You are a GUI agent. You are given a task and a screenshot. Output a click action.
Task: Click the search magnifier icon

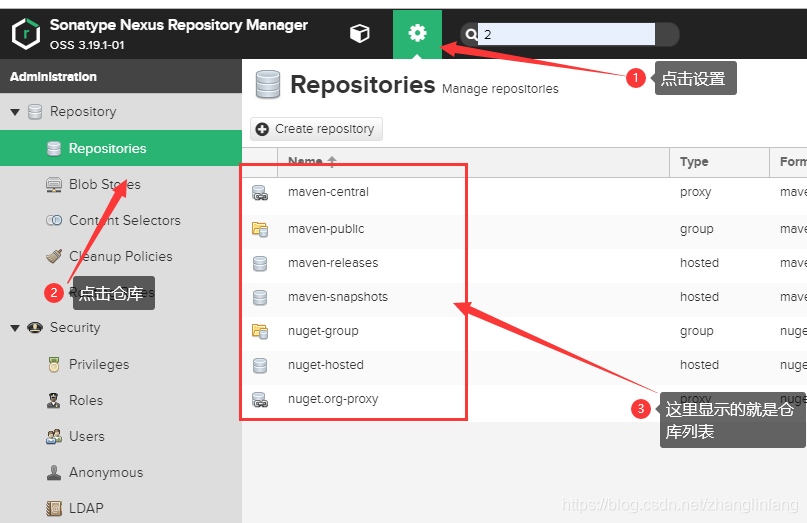pos(471,34)
